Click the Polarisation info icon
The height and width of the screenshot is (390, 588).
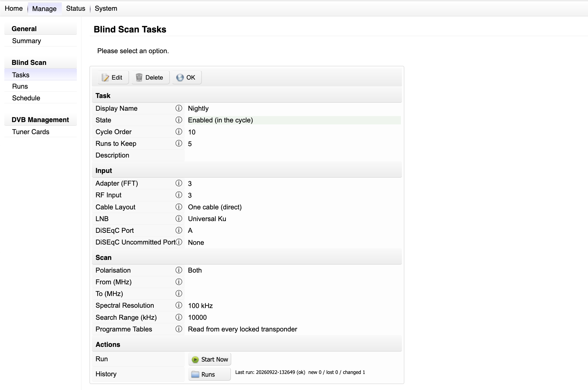pyautogui.click(x=179, y=270)
